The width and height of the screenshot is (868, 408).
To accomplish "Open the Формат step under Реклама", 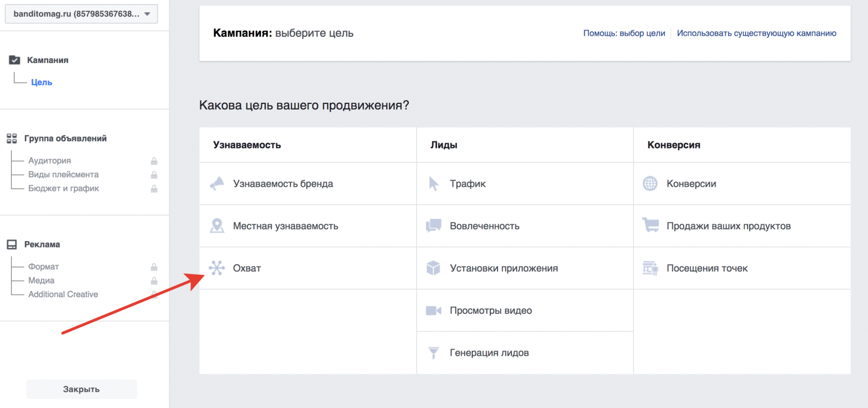I will [43, 266].
